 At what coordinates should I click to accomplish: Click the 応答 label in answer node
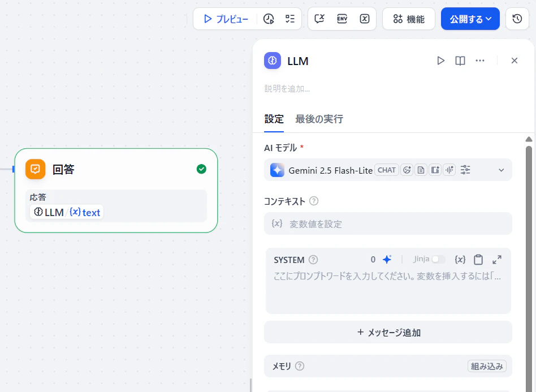(x=38, y=197)
